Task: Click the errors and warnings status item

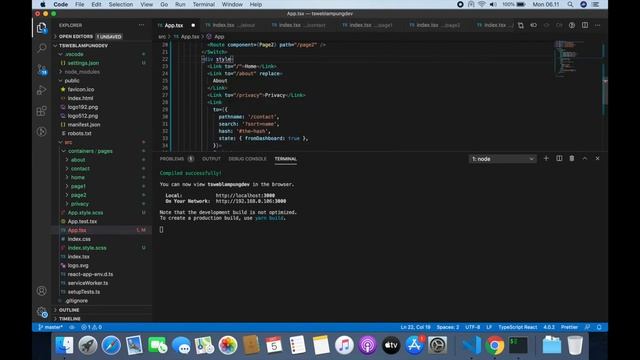Action: point(91,327)
